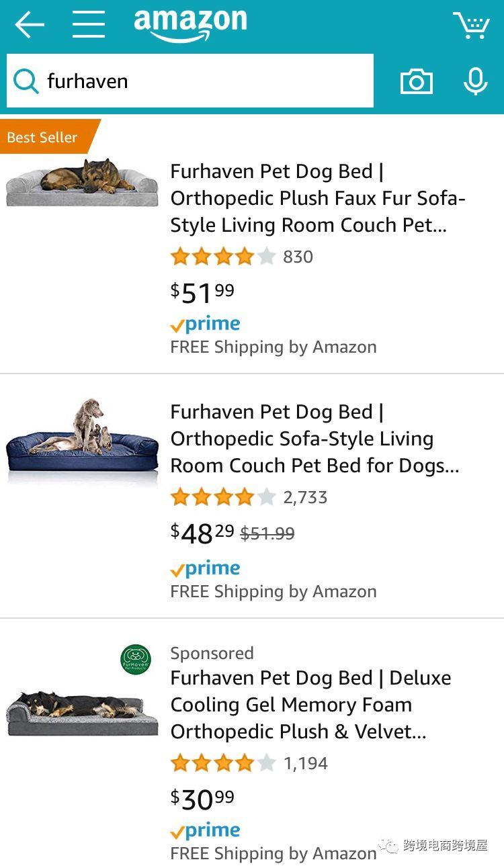Open the sponsored dark gray bed thumbnail

point(82,715)
